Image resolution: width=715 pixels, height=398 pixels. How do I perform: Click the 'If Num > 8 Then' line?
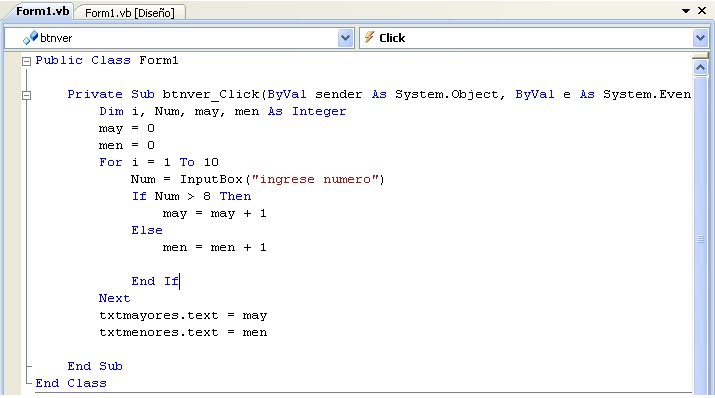(191, 196)
